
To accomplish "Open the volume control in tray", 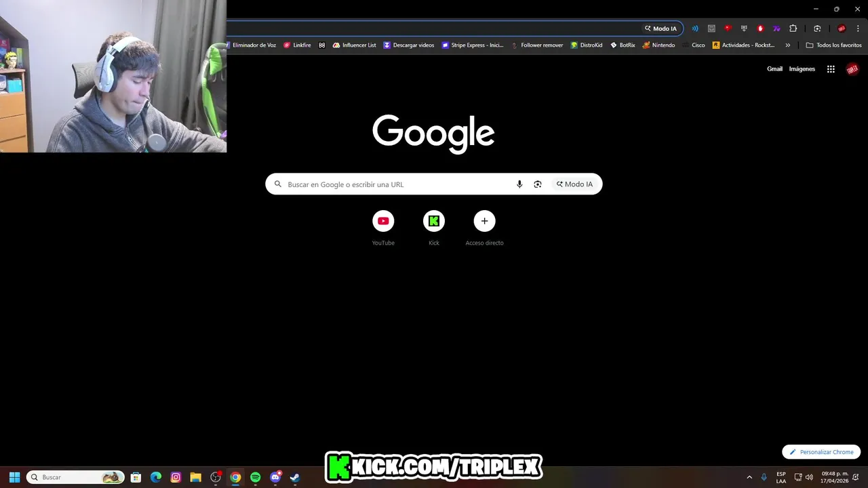I will tap(809, 477).
